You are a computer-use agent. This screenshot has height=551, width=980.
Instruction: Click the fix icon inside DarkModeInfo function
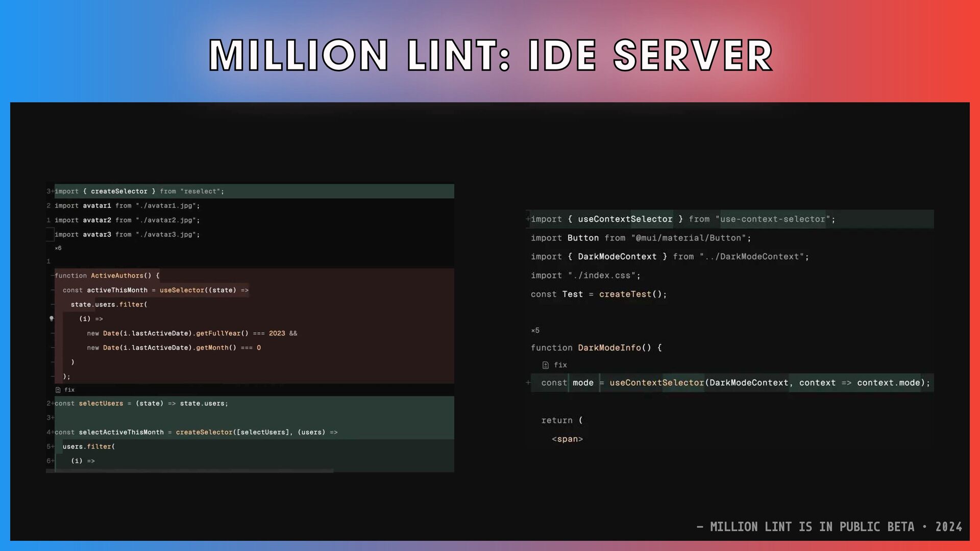(546, 365)
